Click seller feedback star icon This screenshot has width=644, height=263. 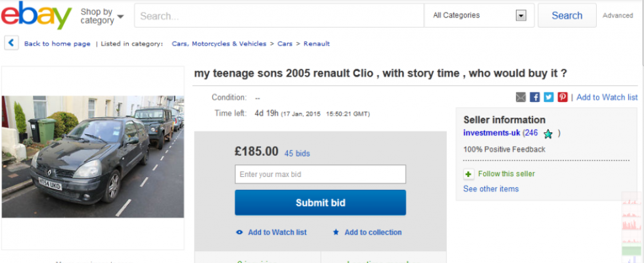[548, 133]
